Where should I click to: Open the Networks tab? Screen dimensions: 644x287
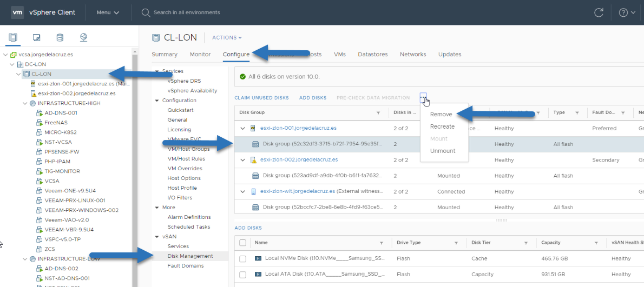pyautogui.click(x=413, y=54)
